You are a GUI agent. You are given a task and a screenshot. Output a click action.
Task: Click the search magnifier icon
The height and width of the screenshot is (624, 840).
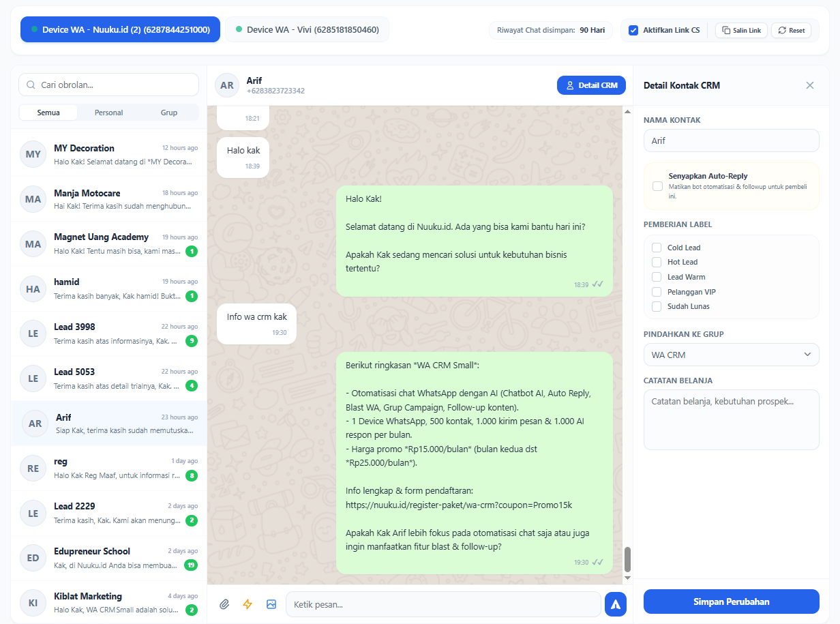pyautogui.click(x=31, y=85)
